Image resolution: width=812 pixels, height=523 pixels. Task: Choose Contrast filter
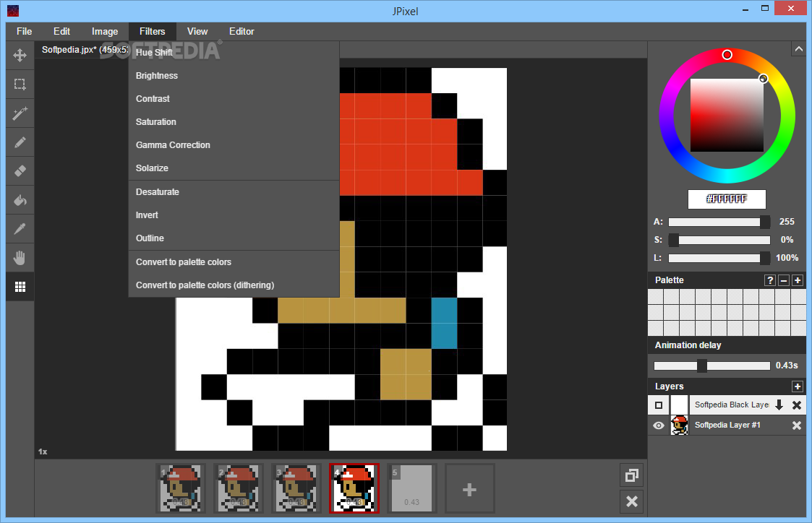pyautogui.click(x=234, y=99)
